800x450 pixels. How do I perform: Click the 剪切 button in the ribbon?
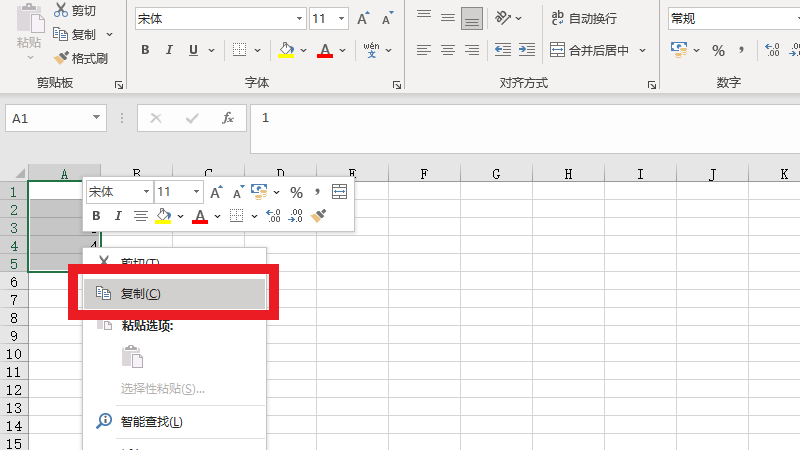pyautogui.click(x=76, y=10)
